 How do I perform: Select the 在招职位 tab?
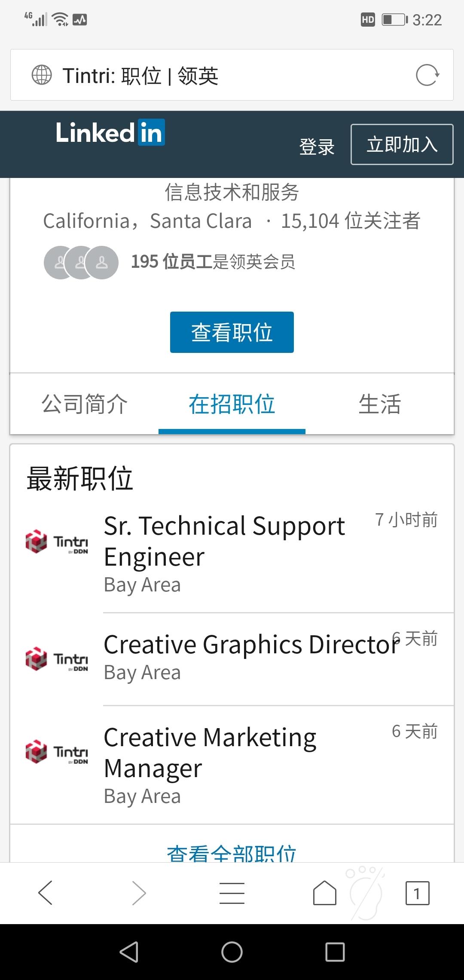(x=232, y=404)
